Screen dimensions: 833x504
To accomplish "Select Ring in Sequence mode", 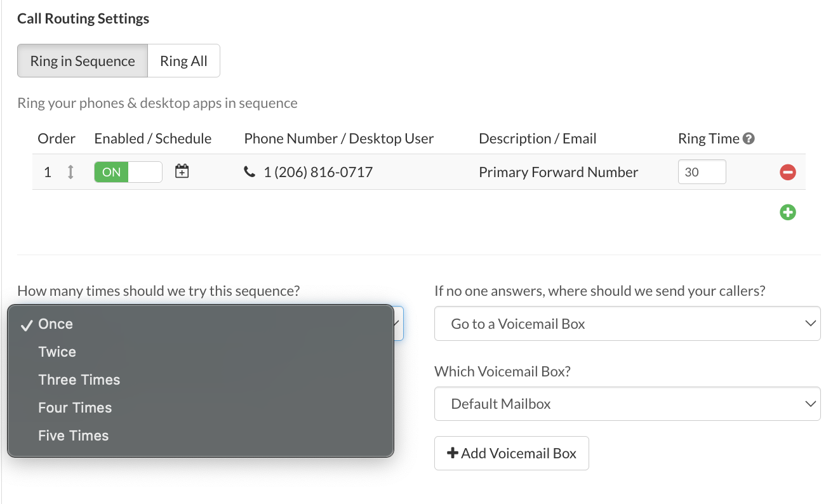I will [x=83, y=61].
